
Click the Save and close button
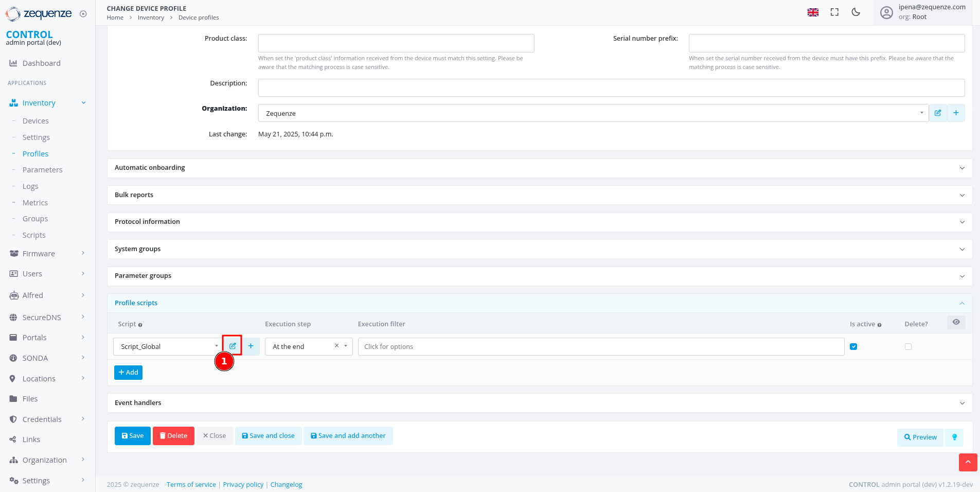(268, 436)
